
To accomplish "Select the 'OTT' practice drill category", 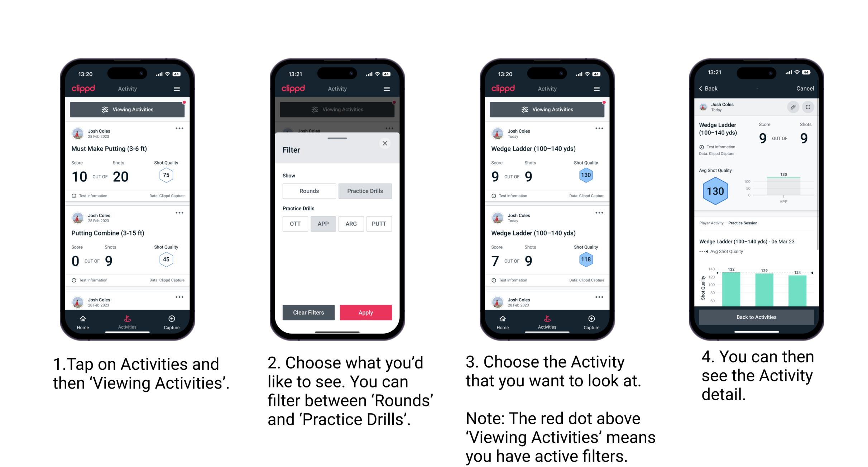I will point(295,224).
